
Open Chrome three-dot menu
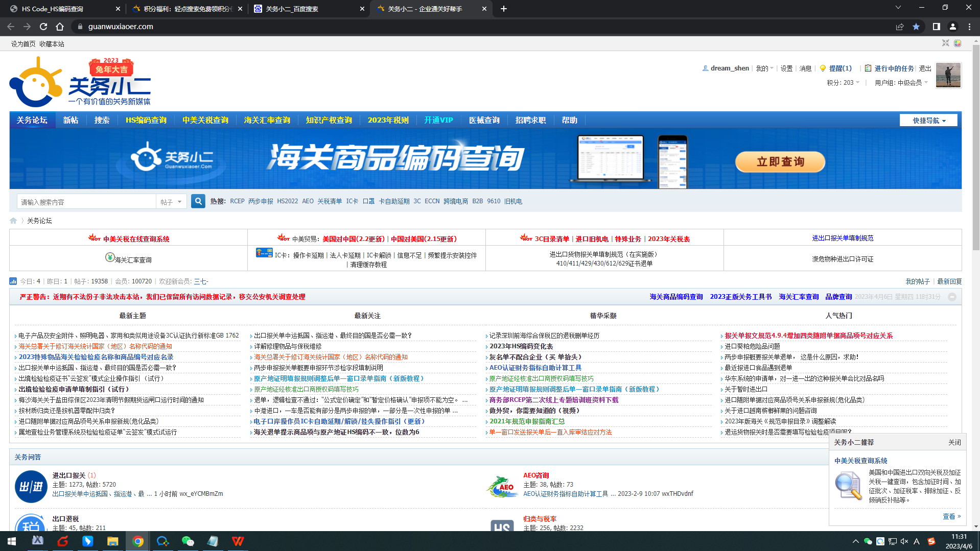969,27
